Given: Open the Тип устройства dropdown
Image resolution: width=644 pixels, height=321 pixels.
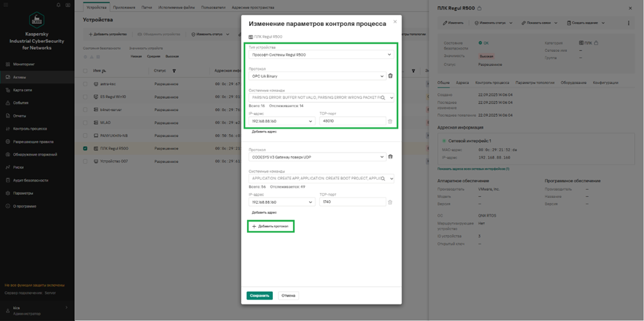Looking at the screenshot, I should click(x=321, y=54).
